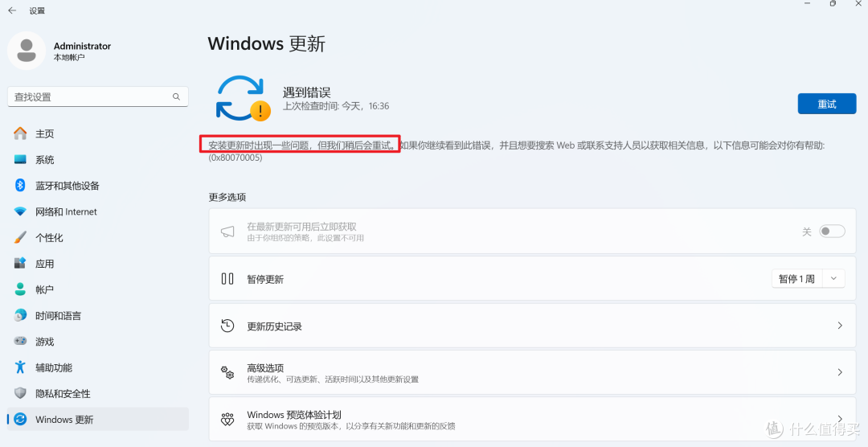Open the 更新历史记录 row
The width and height of the screenshot is (868, 447).
pyautogui.click(x=533, y=326)
